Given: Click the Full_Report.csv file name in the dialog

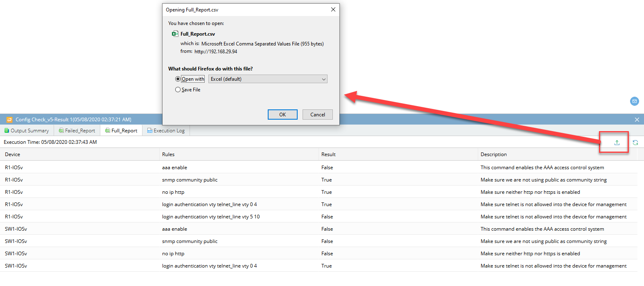Looking at the screenshot, I should pos(198,34).
